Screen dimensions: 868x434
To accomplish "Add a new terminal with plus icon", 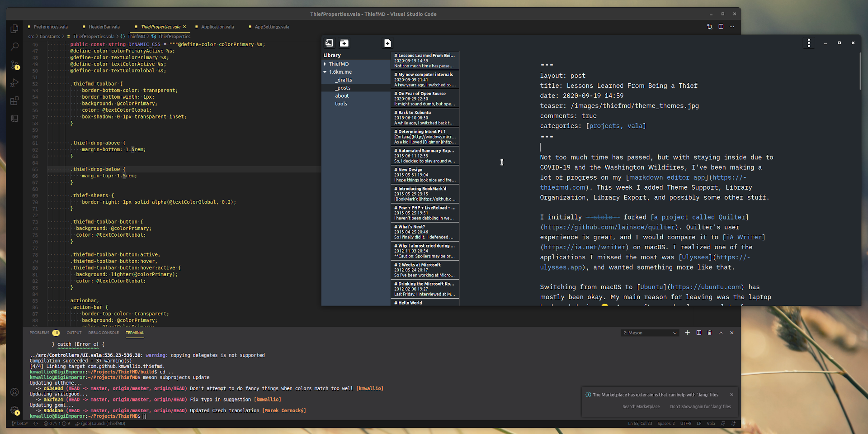I will [687, 333].
